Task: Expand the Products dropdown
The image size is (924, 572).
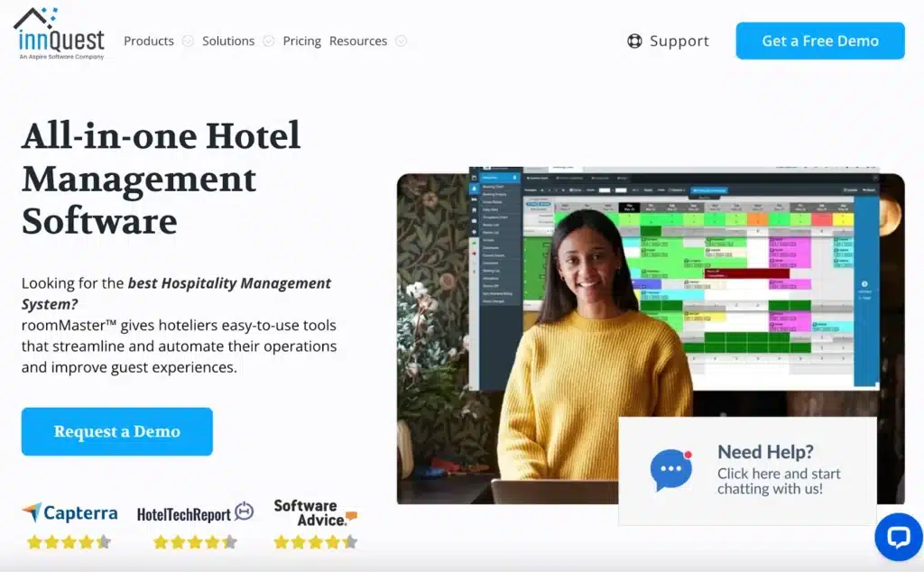Action: point(149,41)
